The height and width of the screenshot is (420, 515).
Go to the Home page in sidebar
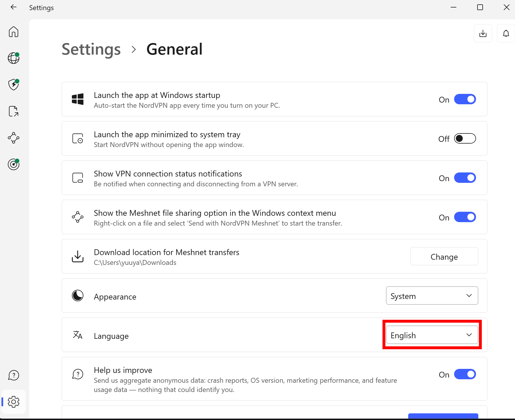click(14, 32)
